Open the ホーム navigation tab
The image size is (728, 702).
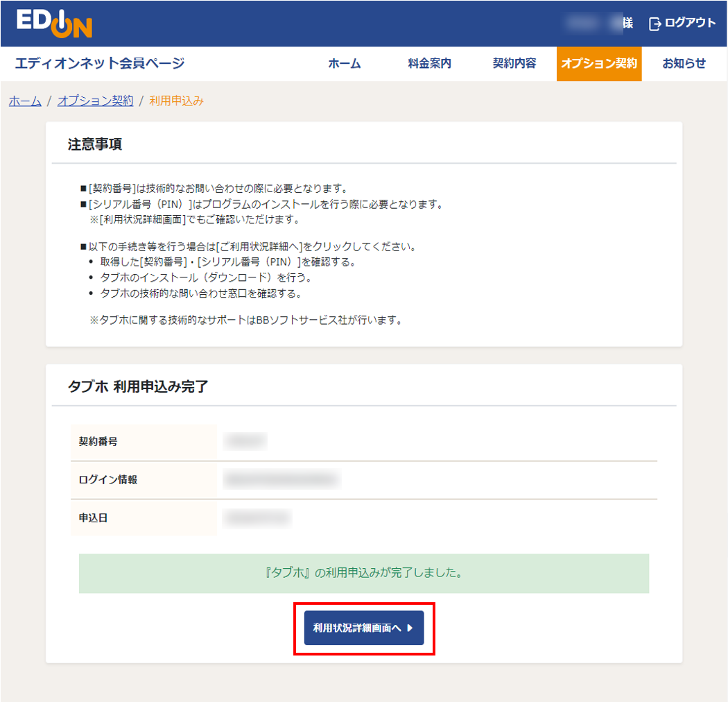[x=344, y=64]
